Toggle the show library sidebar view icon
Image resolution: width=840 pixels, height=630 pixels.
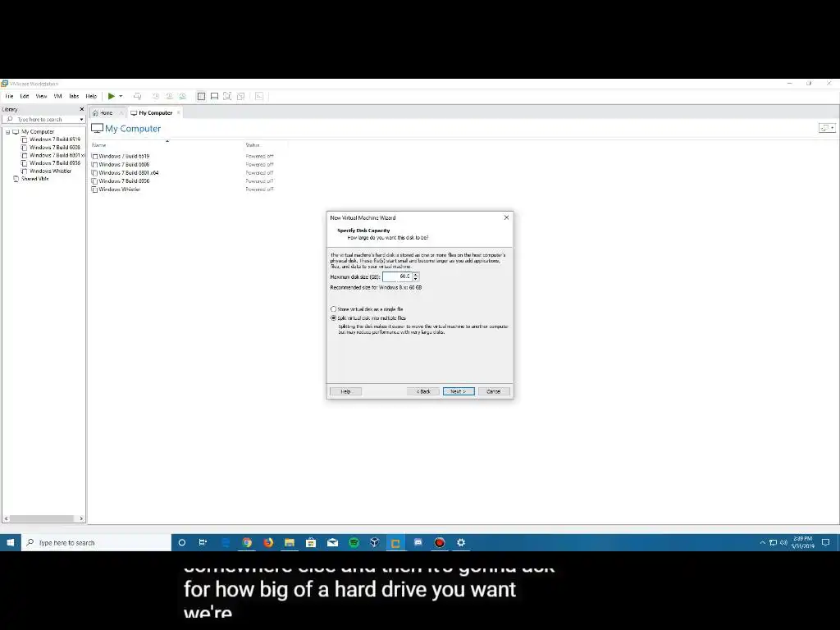202,97
